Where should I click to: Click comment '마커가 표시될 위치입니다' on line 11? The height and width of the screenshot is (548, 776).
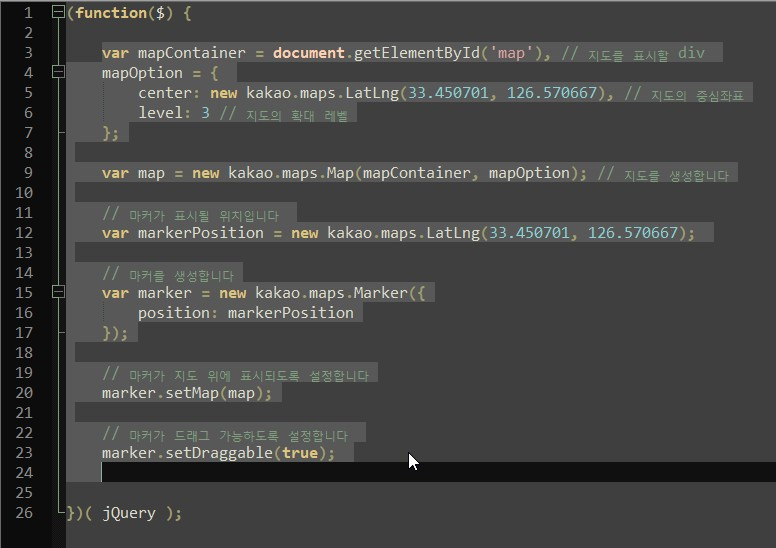tap(204, 215)
